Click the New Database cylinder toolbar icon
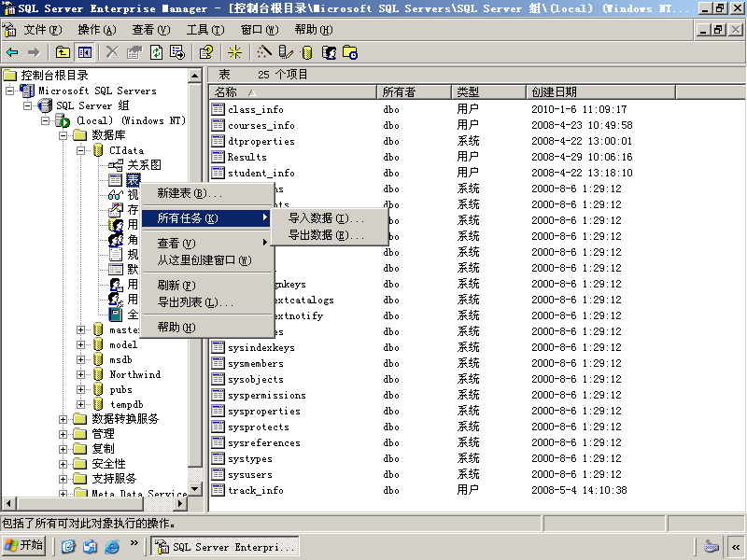Viewport: 747px width, 560px height. click(307, 52)
